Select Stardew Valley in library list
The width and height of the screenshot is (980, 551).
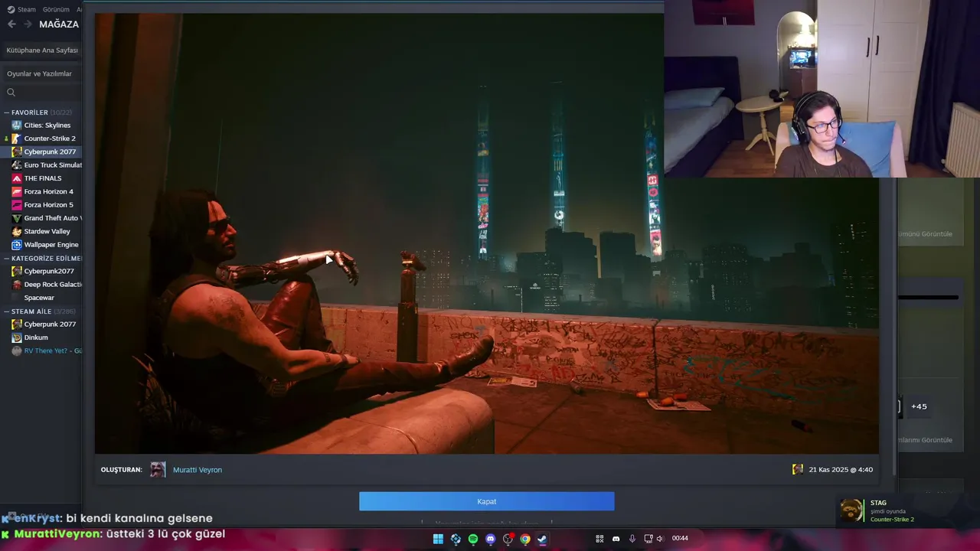(47, 231)
